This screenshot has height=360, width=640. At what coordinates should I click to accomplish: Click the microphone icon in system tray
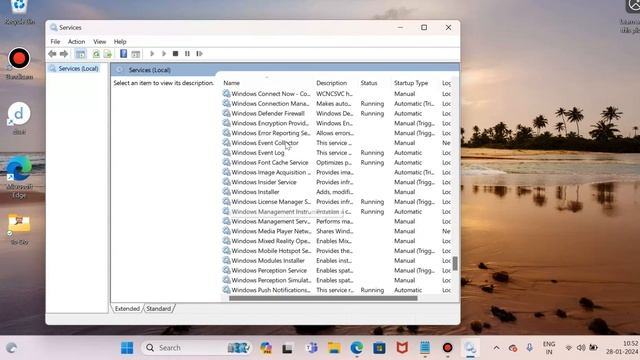(x=529, y=348)
